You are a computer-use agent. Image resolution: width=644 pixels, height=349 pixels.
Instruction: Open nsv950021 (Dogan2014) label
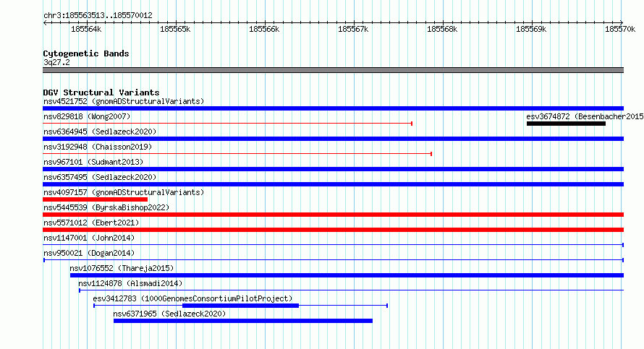click(x=89, y=253)
